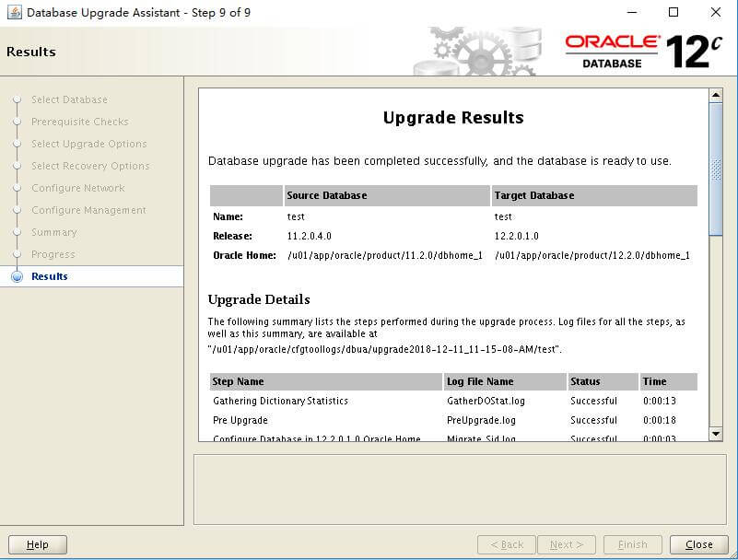Click the Status column header
The image size is (738, 560).
tap(603, 381)
